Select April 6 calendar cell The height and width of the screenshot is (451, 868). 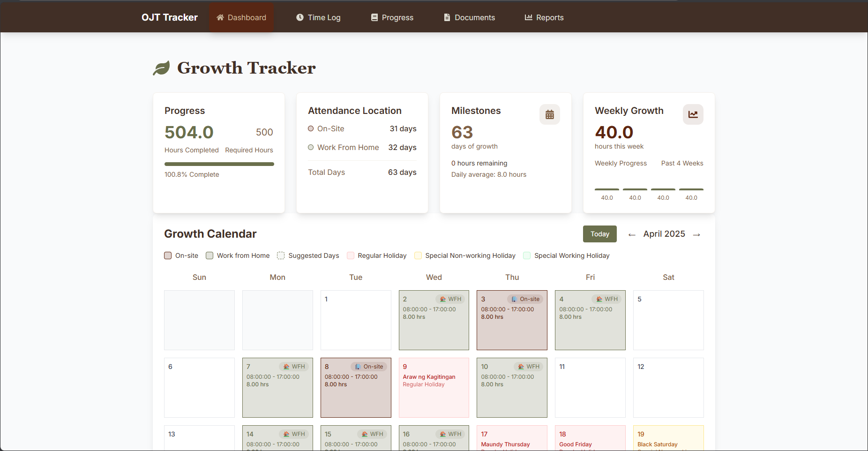click(x=199, y=388)
